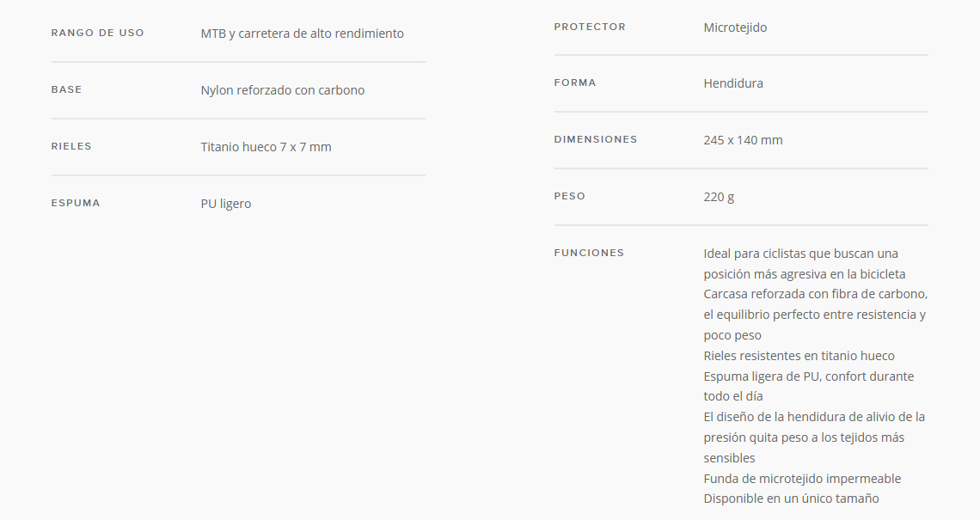
Task: Click the DIMENSIONES label
Action: click(596, 139)
